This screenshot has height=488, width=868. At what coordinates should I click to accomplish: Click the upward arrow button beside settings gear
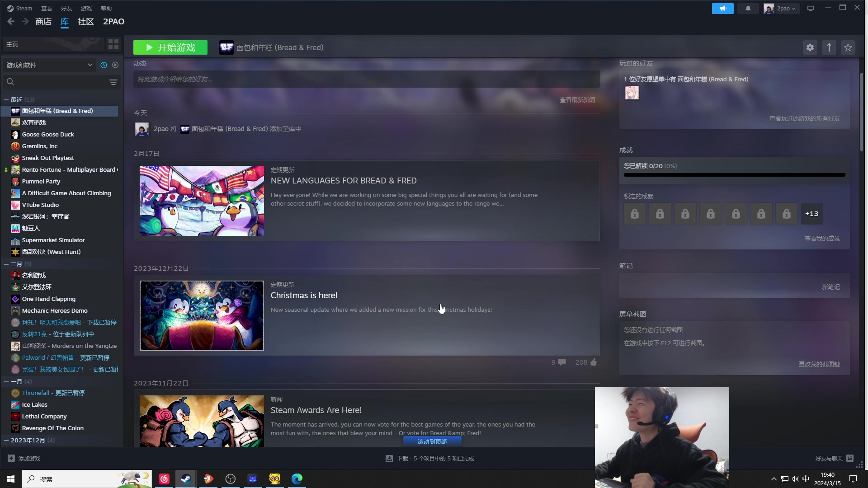[829, 47]
